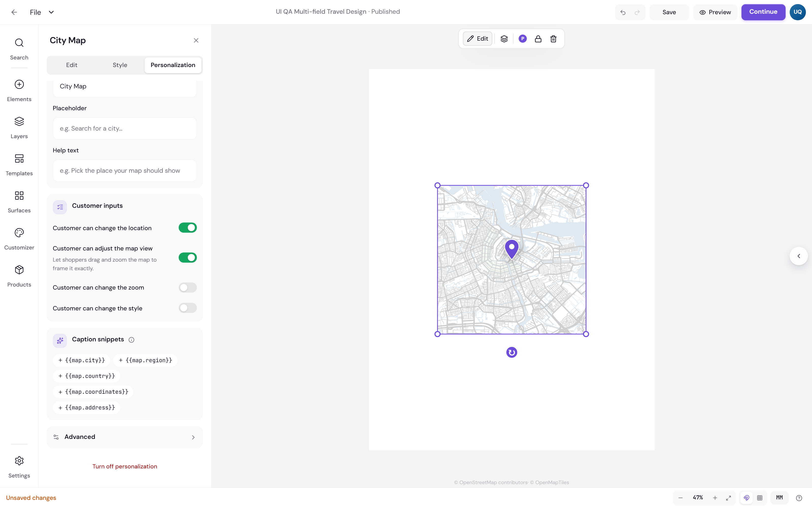Show info for Caption snippets
The height and width of the screenshot is (508, 812).
131,340
